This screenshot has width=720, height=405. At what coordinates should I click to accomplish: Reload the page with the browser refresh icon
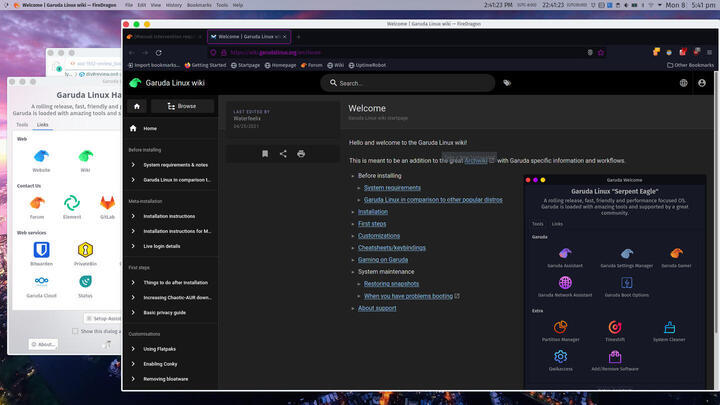point(158,53)
